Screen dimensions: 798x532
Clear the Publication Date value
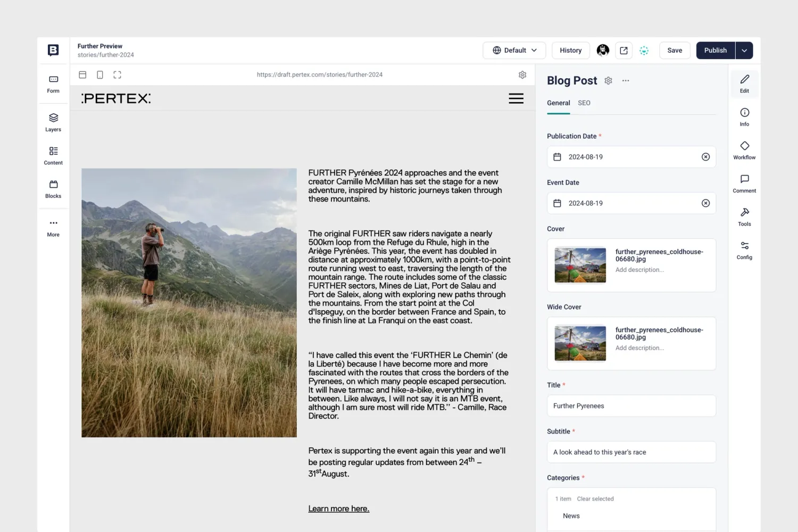705,157
